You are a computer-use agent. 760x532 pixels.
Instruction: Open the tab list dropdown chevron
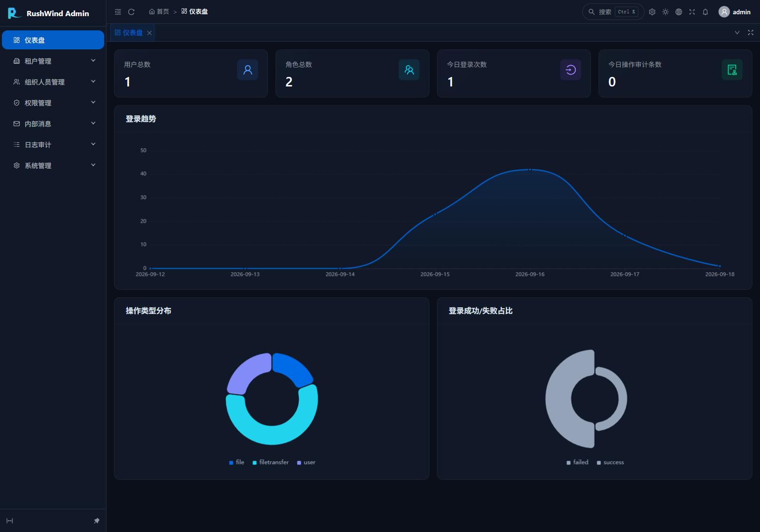tap(737, 33)
